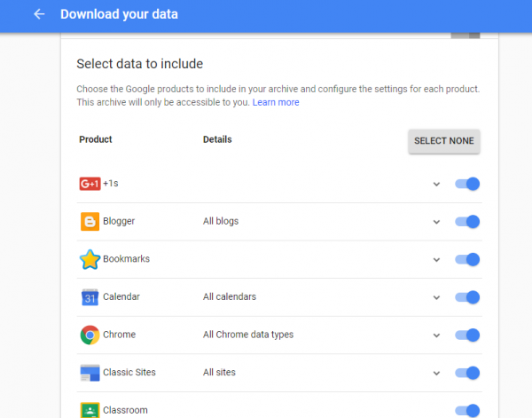The height and width of the screenshot is (418, 532).
Task: Toggle off Calendar data inclusion
Action: (467, 297)
